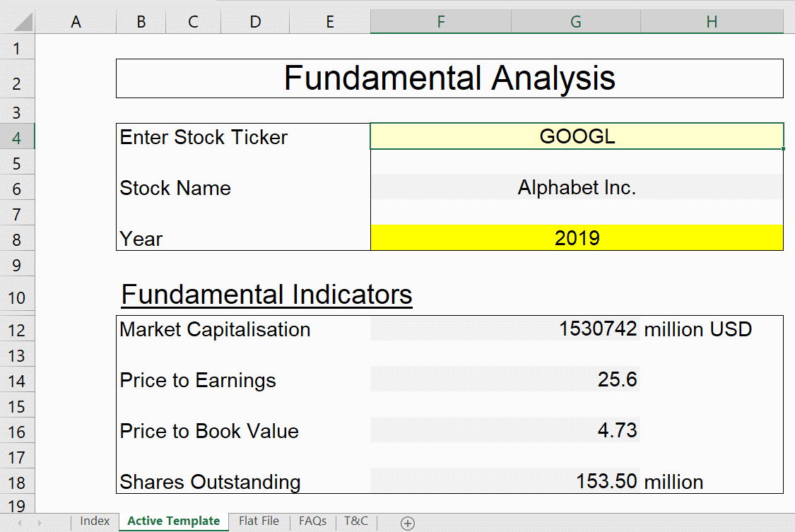Select the Alphabet Inc. stock name cell
Image resolution: width=795 pixels, height=532 pixels.
[x=577, y=187]
